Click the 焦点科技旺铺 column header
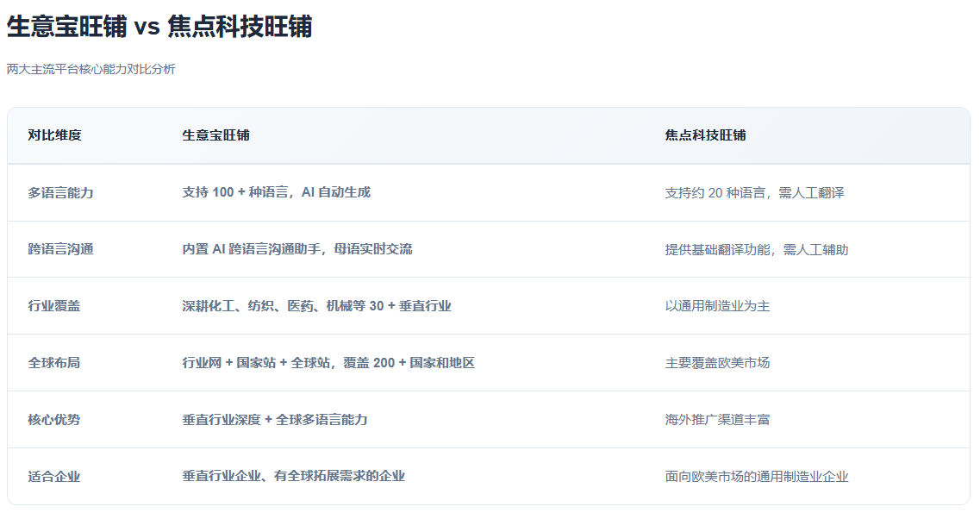Image resolution: width=980 pixels, height=513 pixels. click(705, 135)
